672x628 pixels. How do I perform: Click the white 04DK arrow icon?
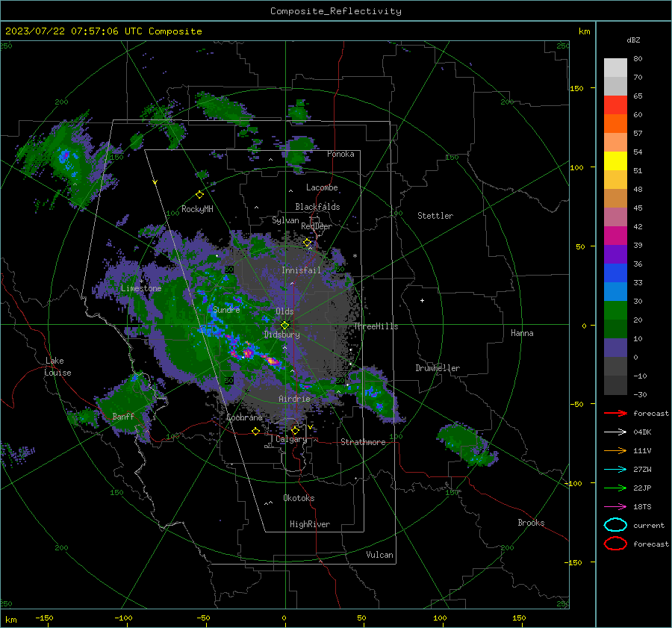[x=615, y=432]
